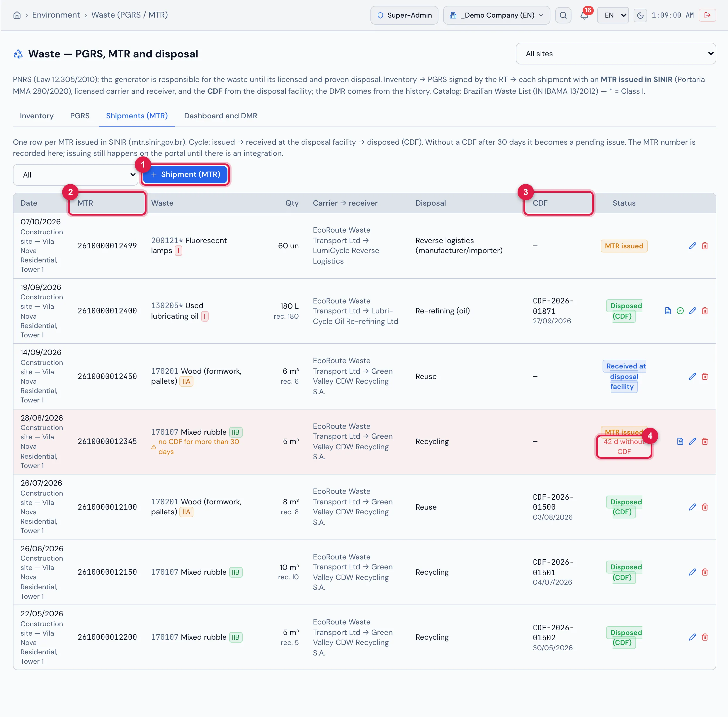
Task: Edit shipment 2610000012499 with pencil icon
Action: click(x=692, y=246)
